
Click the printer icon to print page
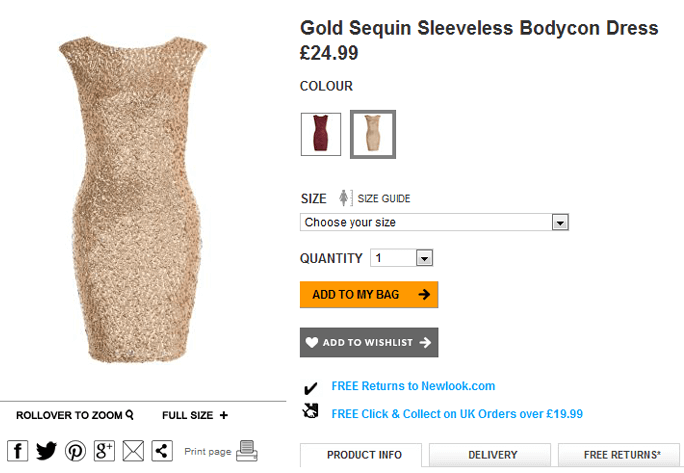click(x=247, y=451)
